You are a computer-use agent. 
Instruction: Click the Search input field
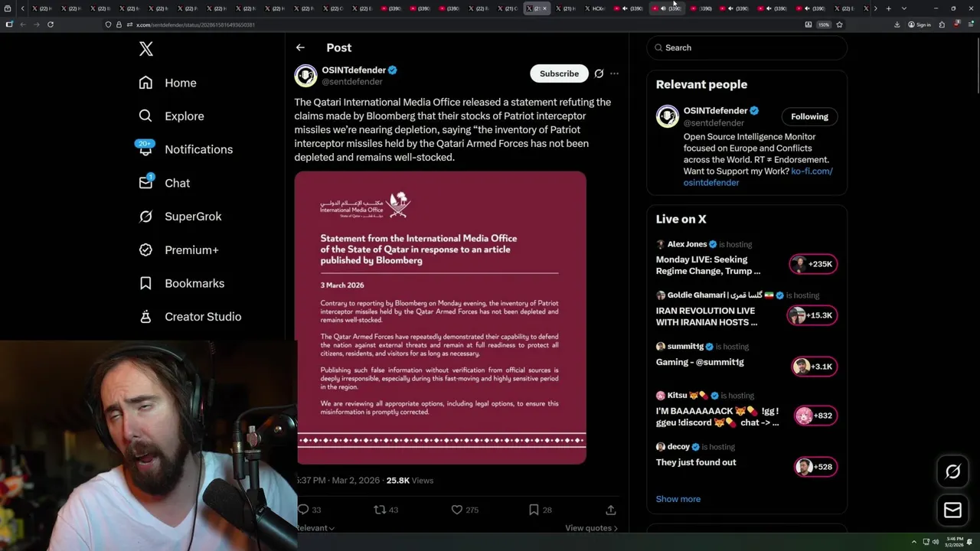point(746,47)
